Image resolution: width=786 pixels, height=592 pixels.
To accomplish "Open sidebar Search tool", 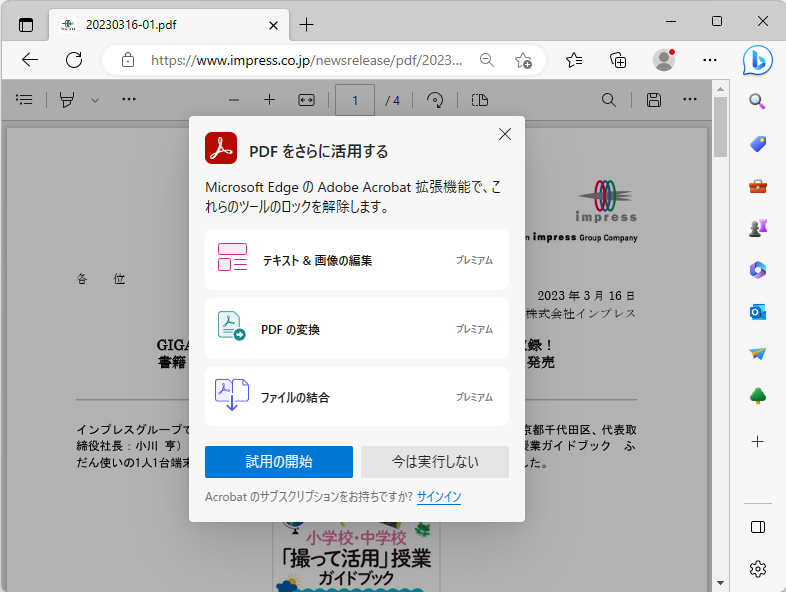I will [757, 102].
